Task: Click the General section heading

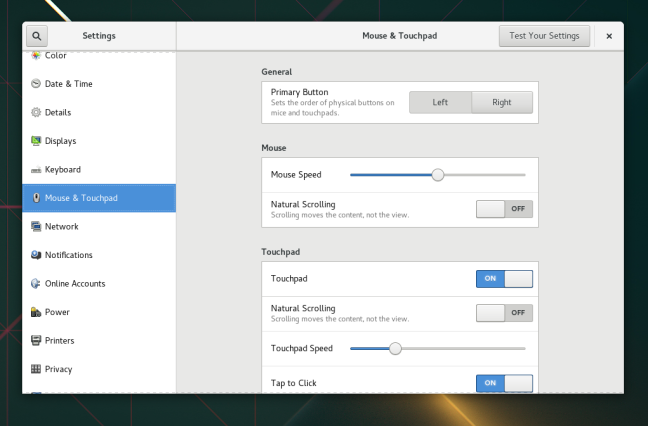Action: pos(276,72)
